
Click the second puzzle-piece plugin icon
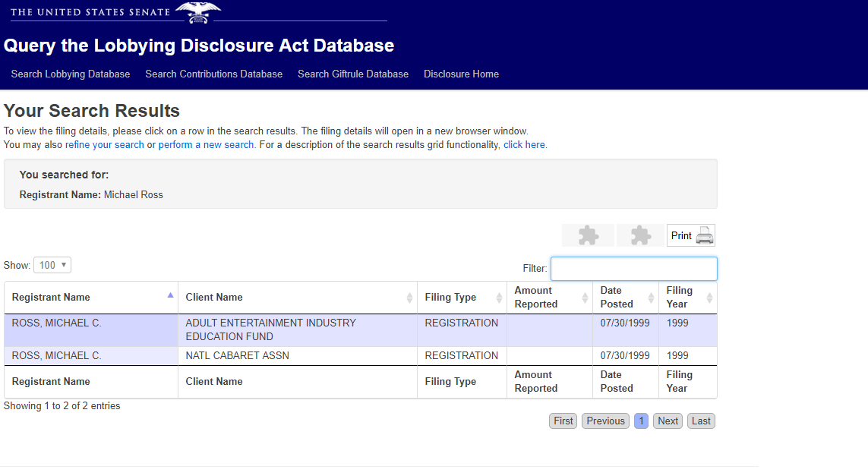click(640, 235)
